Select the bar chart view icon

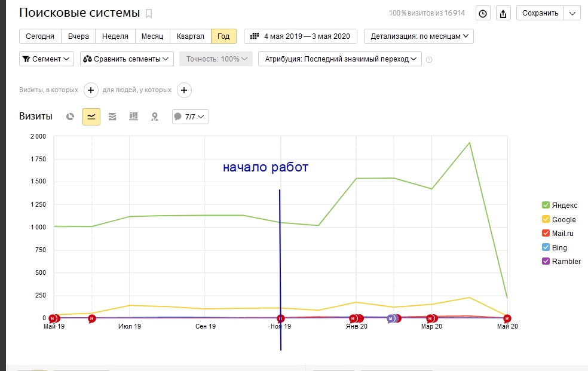click(x=133, y=116)
